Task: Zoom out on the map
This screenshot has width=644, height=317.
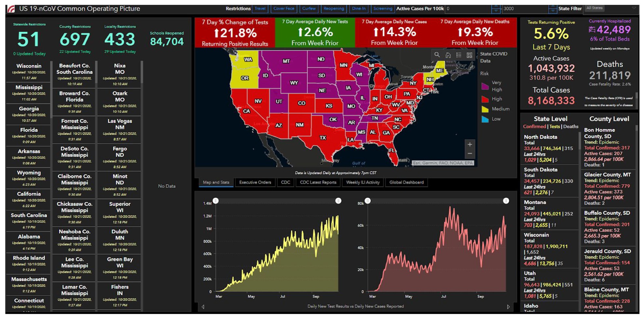Action: pos(470,154)
